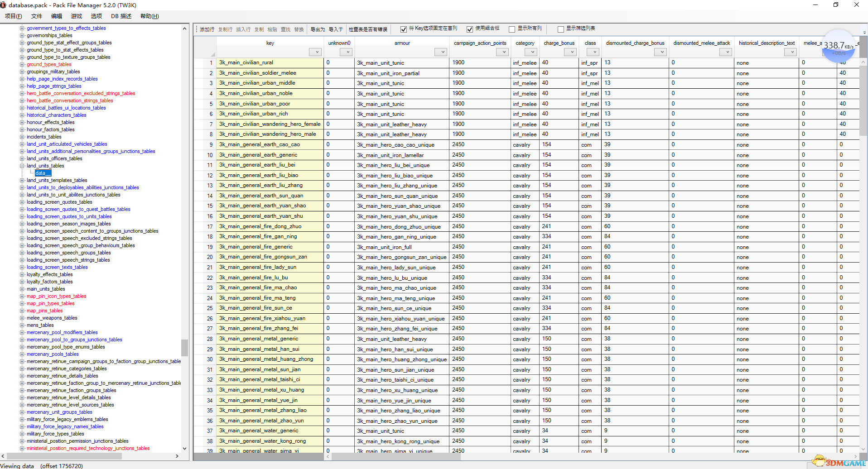Expand the melee_weapons_tables node

click(x=22, y=318)
